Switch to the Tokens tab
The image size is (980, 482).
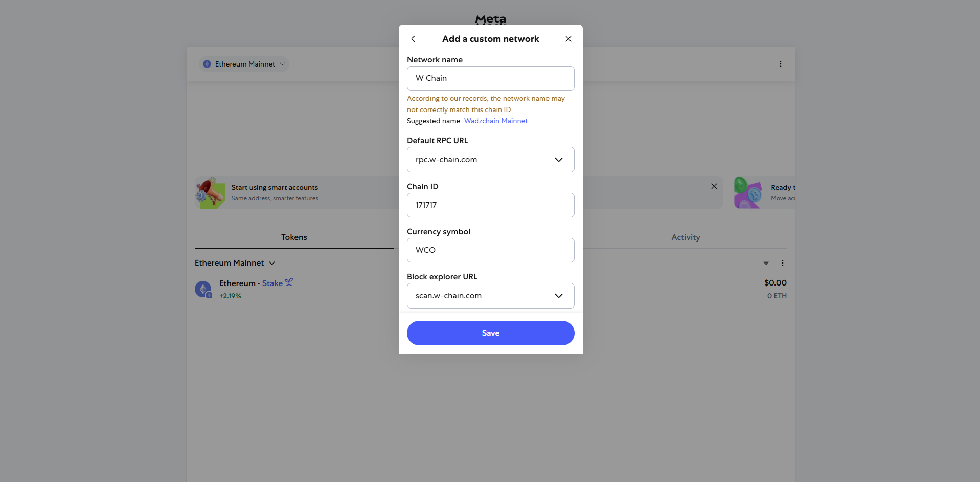[x=294, y=237]
